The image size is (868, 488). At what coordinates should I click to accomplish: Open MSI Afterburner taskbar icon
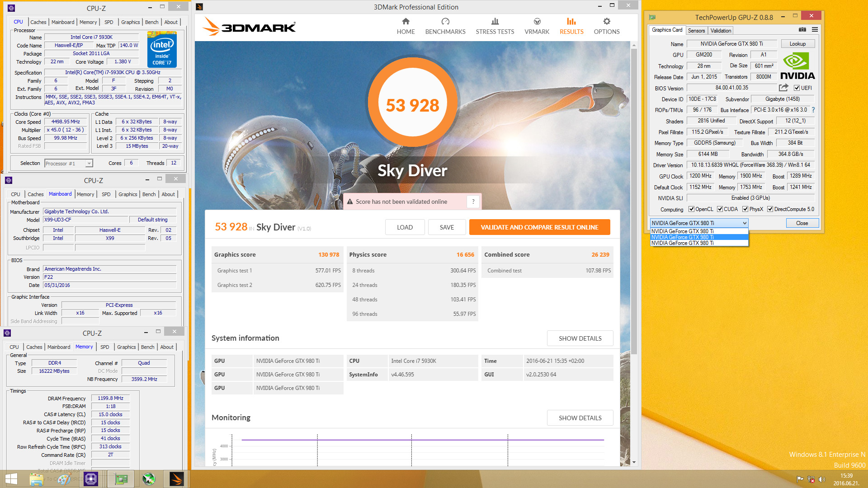(148, 479)
